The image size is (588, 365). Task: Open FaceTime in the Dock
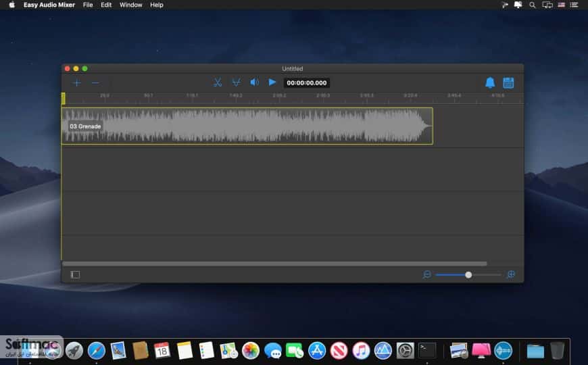click(295, 351)
